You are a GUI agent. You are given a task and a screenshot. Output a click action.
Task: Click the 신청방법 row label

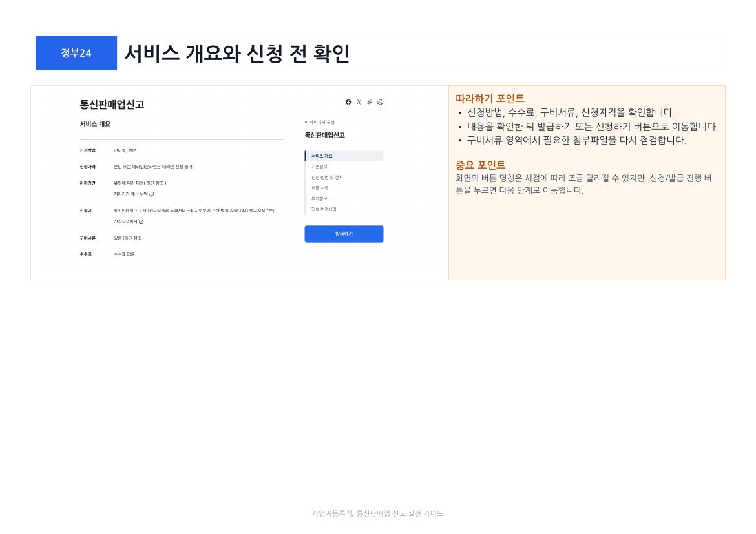[88, 150]
